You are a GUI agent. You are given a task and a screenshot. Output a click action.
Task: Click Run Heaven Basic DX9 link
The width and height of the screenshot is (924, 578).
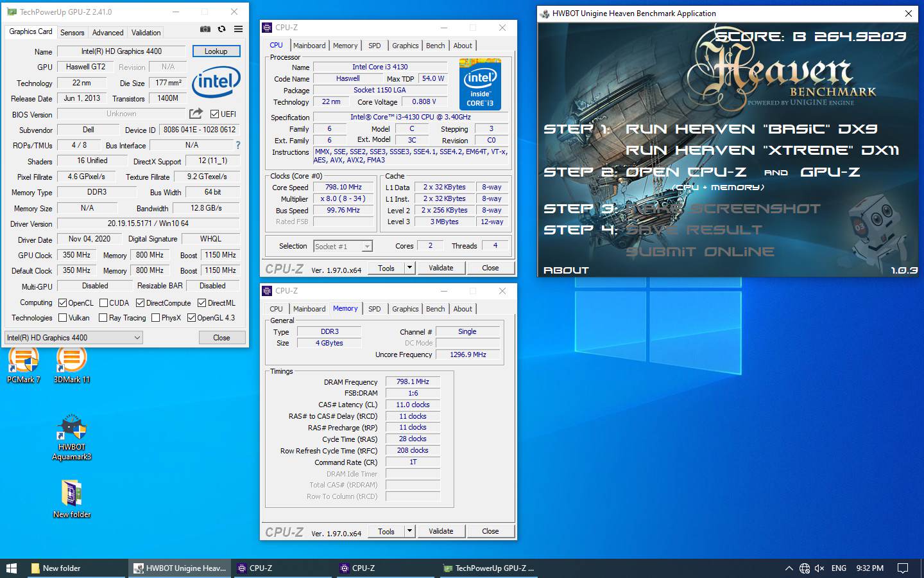751,129
